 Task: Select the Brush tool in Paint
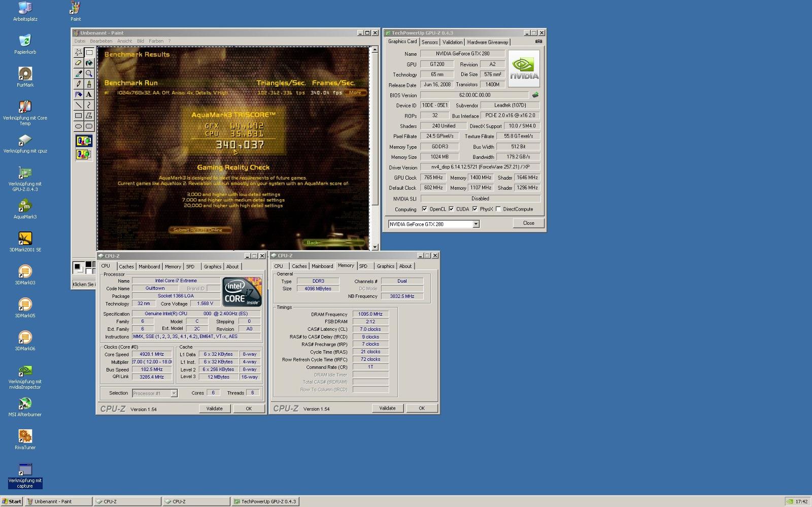(89, 84)
